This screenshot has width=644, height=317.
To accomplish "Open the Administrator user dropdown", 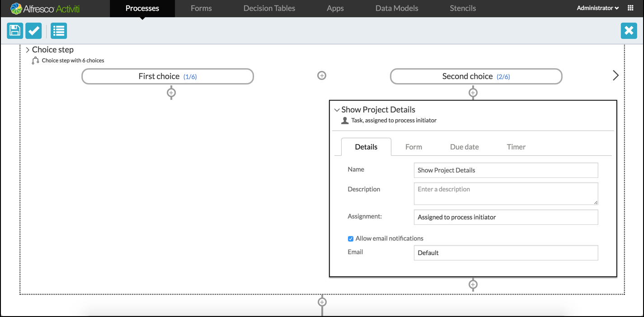I will (597, 8).
